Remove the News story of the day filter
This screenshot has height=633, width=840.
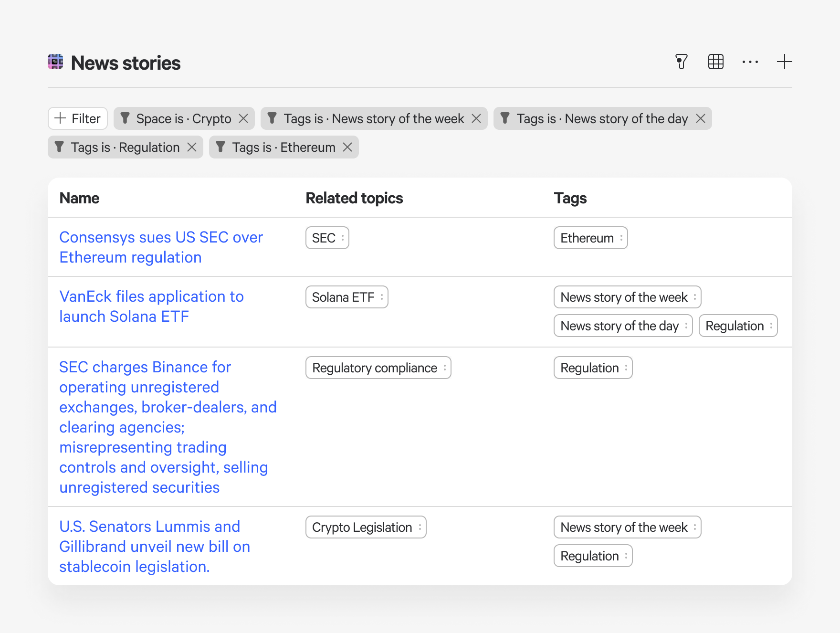tap(701, 118)
